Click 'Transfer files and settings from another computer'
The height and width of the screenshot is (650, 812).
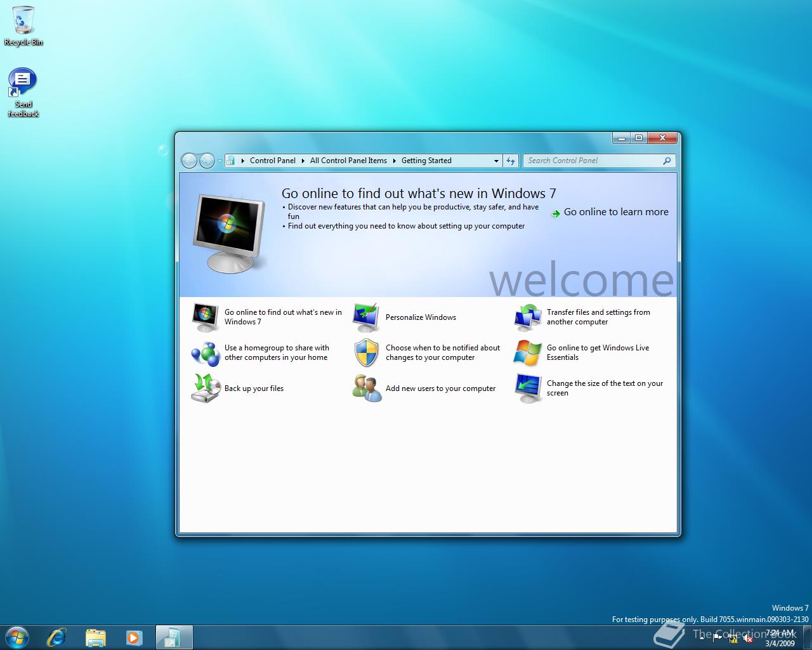[x=598, y=317]
